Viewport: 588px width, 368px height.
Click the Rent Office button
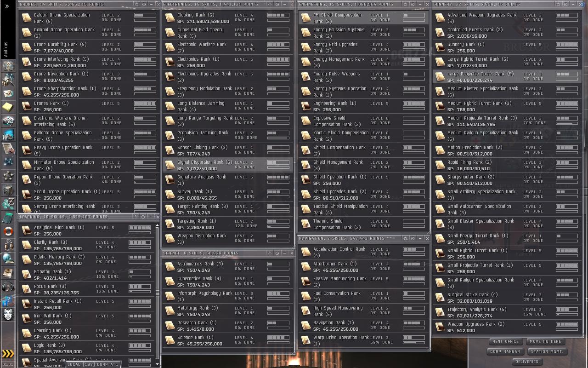point(505,341)
